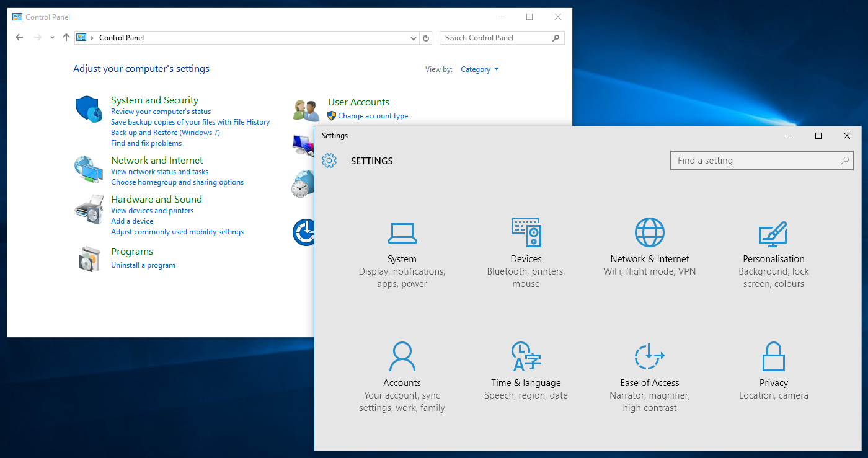Open Time & language icon

click(526, 356)
